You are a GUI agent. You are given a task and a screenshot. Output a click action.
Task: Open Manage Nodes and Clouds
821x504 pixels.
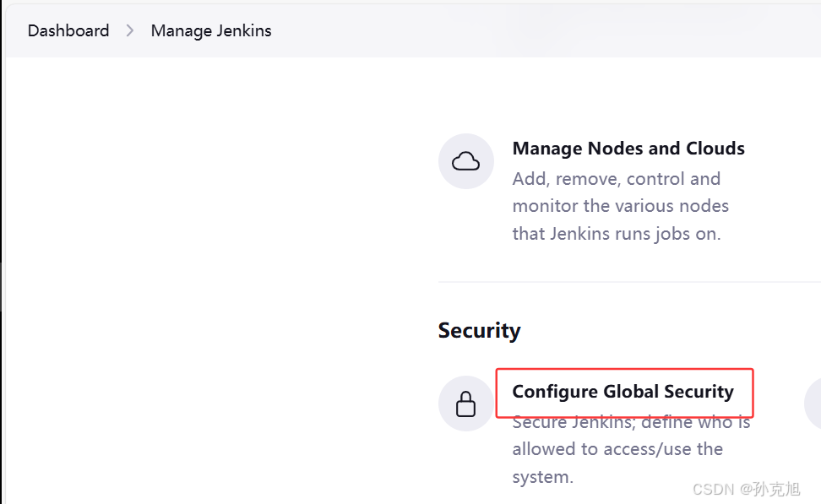pyautogui.click(x=628, y=149)
